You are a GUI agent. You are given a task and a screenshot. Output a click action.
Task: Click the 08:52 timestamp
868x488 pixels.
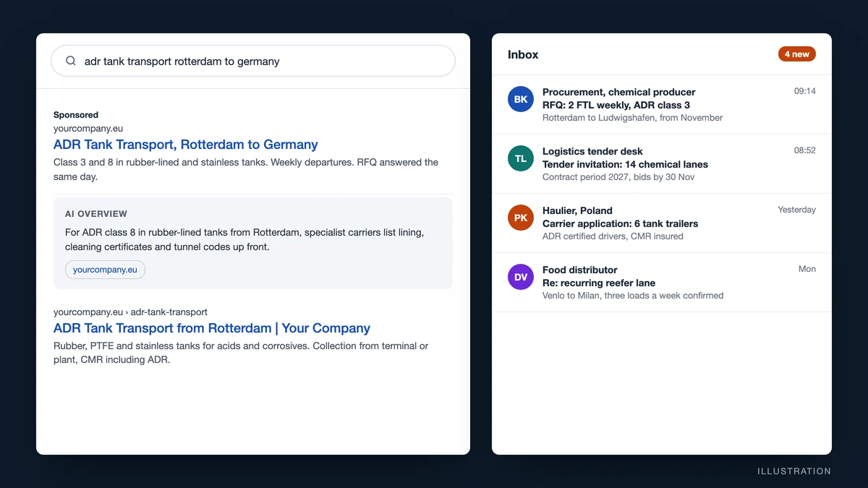(804, 150)
